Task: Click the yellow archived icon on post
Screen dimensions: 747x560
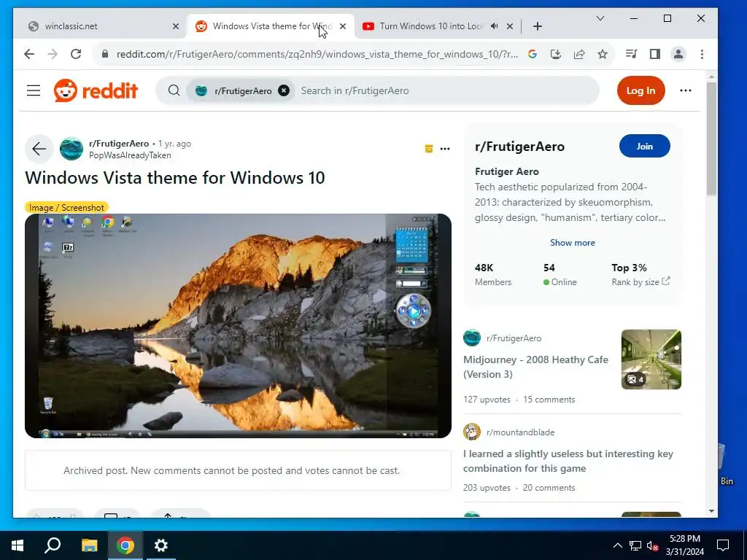Action: (429, 149)
